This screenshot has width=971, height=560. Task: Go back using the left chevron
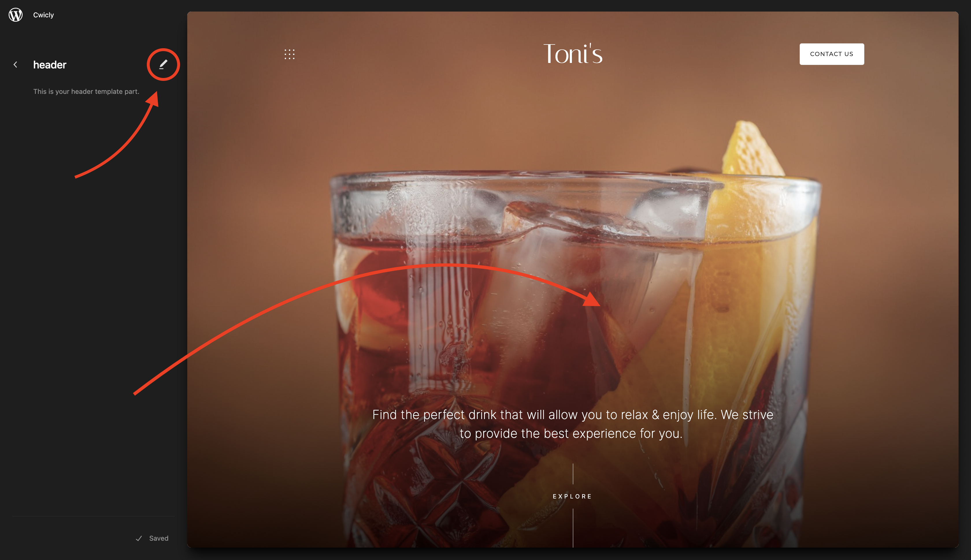point(15,65)
